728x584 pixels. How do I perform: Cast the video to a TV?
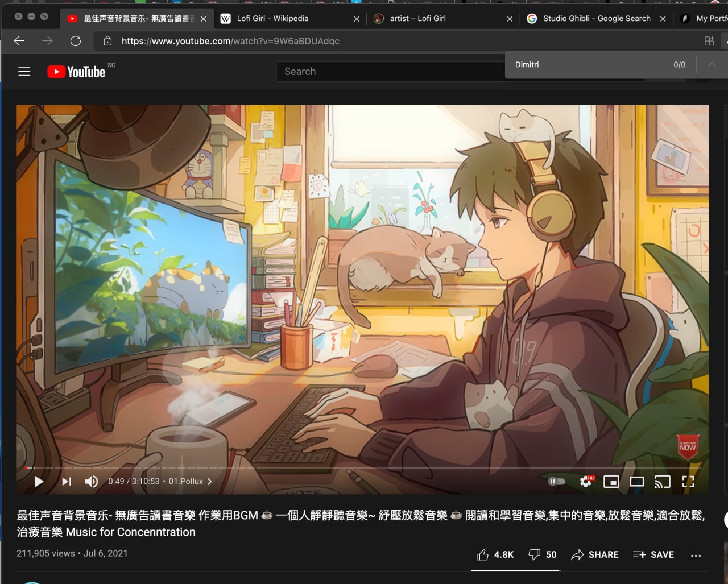[662, 482]
